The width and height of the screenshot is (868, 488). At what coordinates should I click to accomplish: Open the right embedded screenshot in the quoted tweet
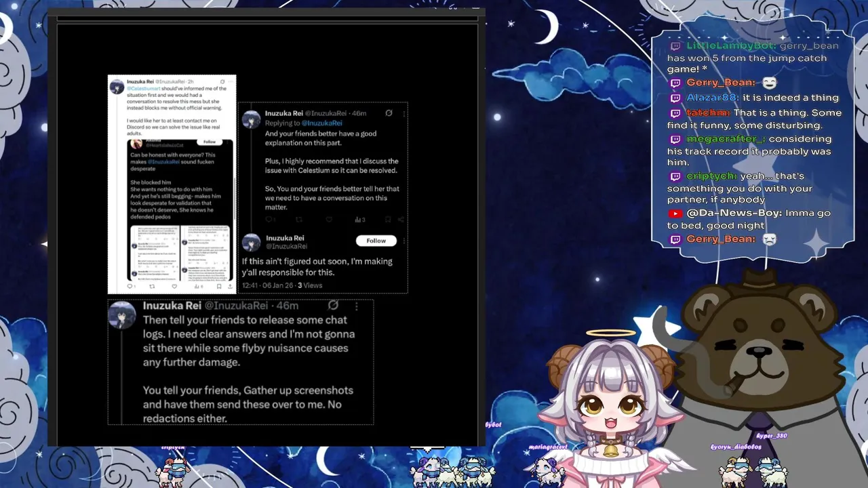[x=206, y=253]
